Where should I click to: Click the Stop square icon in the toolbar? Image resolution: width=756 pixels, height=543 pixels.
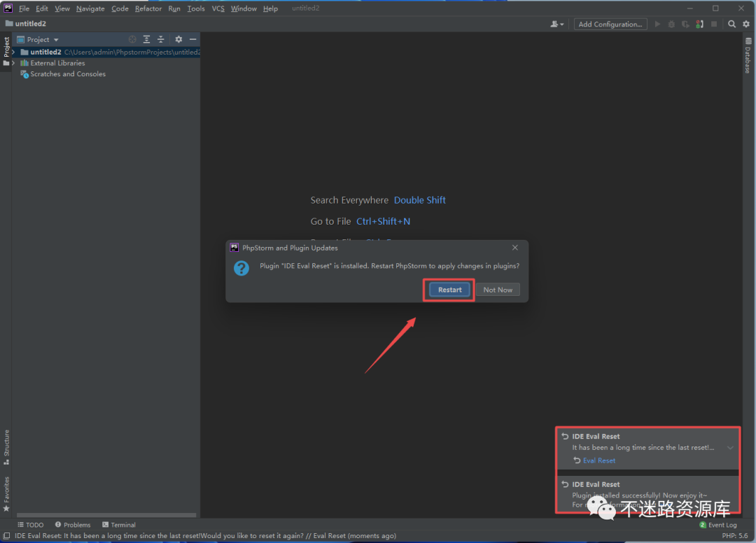click(x=714, y=24)
